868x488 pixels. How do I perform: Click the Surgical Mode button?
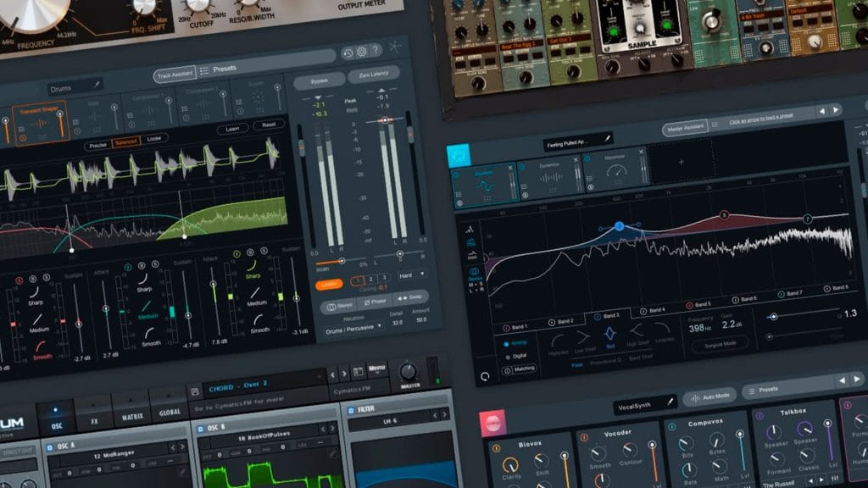point(721,344)
